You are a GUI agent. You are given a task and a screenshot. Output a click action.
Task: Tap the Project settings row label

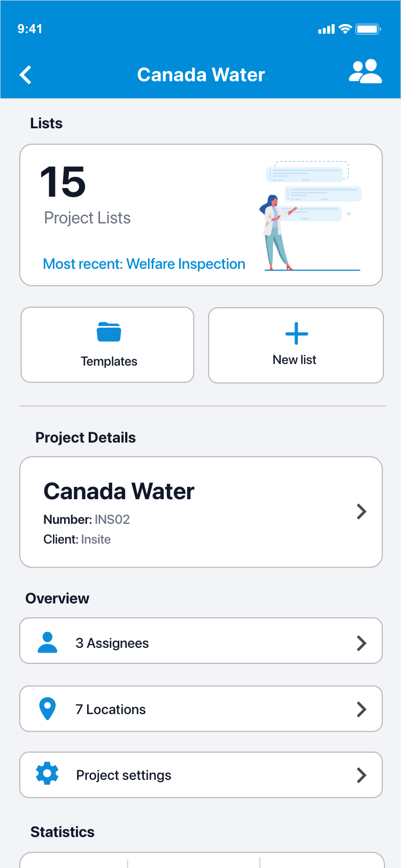point(124,775)
